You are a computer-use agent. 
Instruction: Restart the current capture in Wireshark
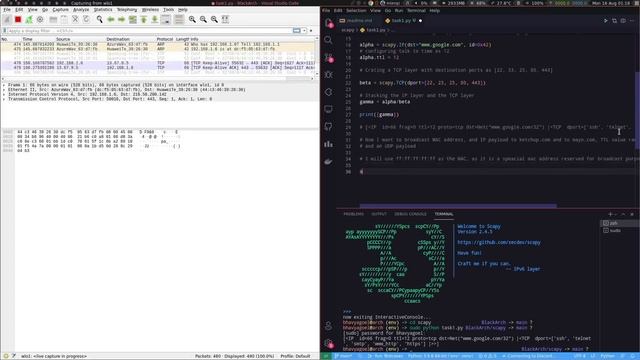[29, 19]
